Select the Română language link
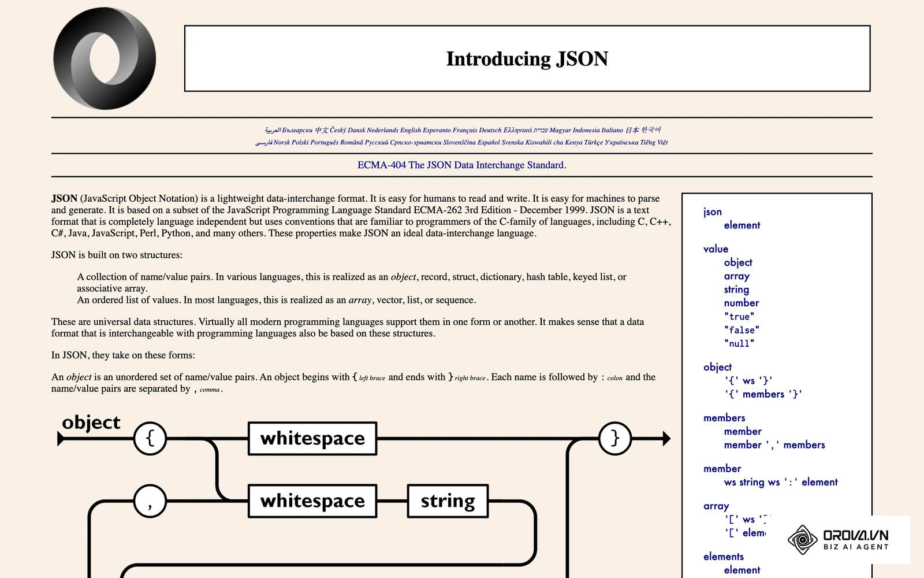 352,142
